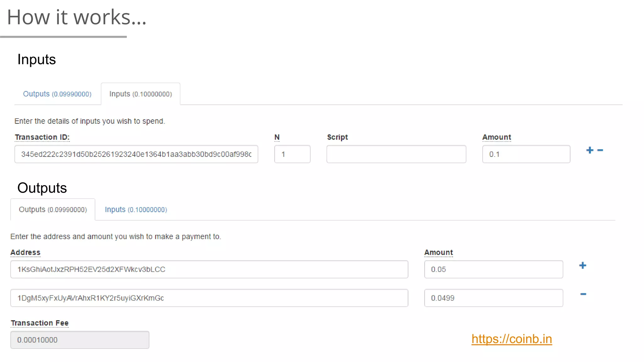Click the input Amount field showing 0.1

click(526, 154)
